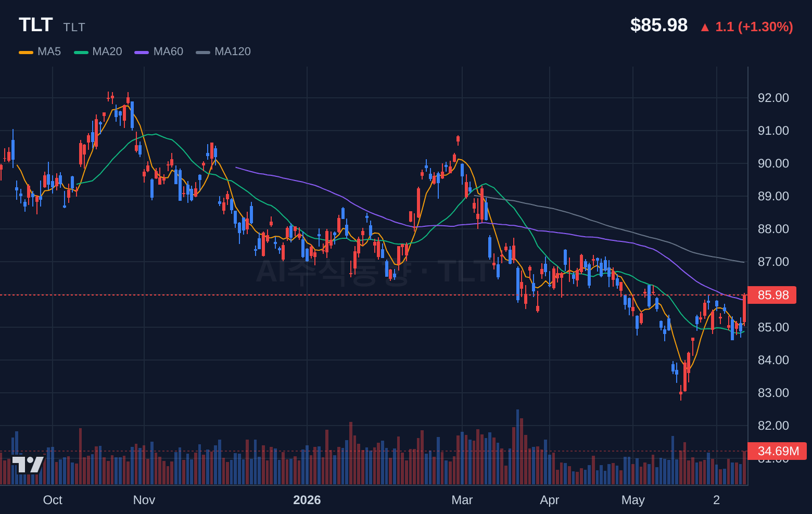Click the orange MA5 color line swatch
The height and width of the screenshot is (514, 812).
[26, 52]
